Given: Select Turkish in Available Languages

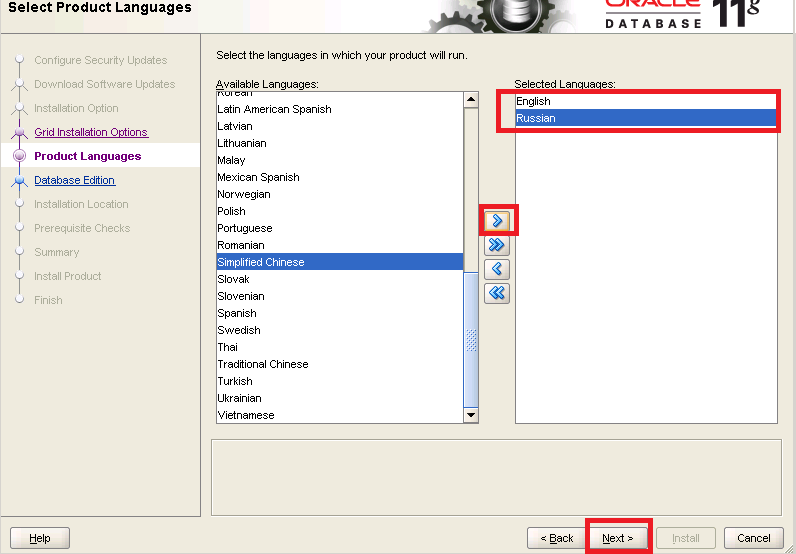Looking at the screenshot, I should coord(340,381).
